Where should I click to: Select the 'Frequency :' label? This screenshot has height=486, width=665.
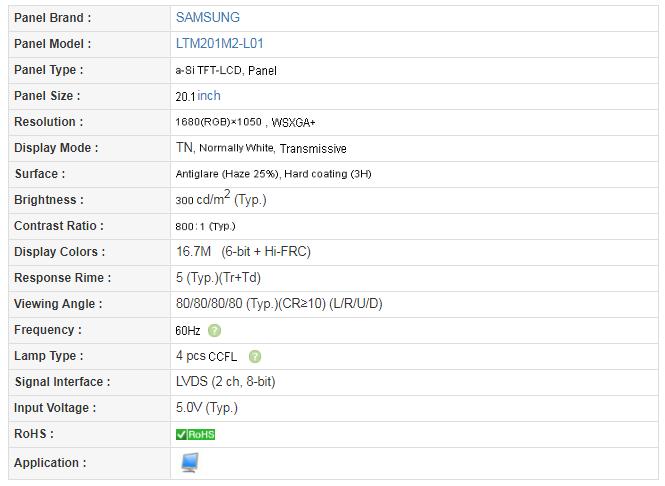coord(48,330)
